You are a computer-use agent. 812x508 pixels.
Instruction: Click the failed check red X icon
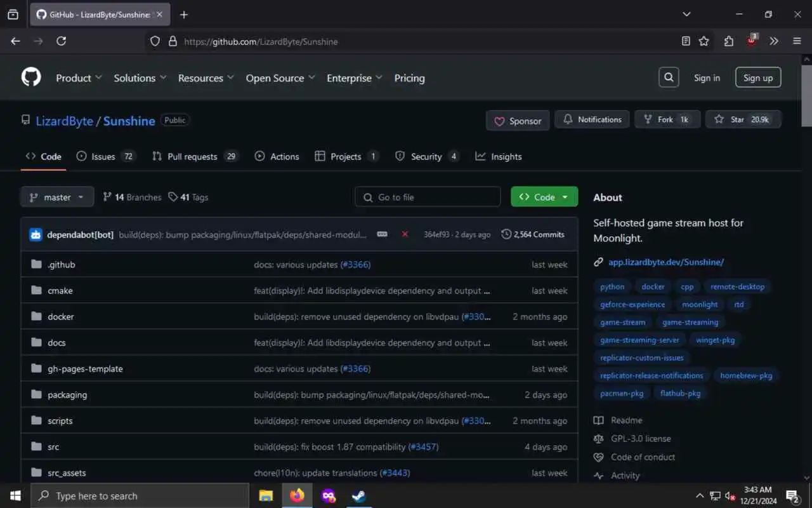(x=405, y=234)
